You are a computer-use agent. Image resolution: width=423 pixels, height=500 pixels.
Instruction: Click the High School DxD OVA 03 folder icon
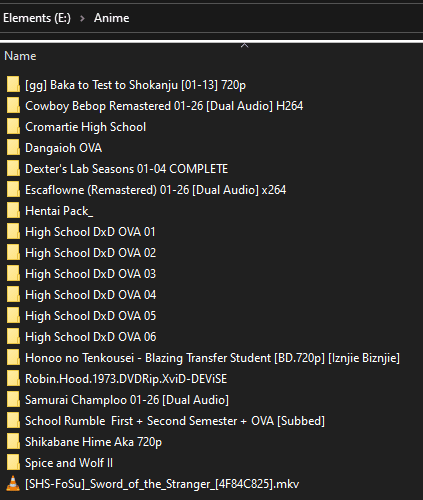pos(13,273)
